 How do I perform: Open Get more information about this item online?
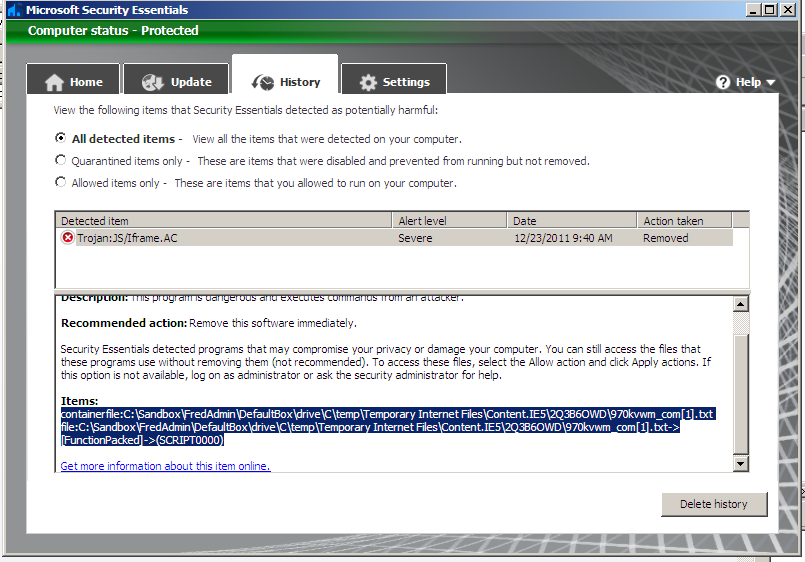[165, 466]
